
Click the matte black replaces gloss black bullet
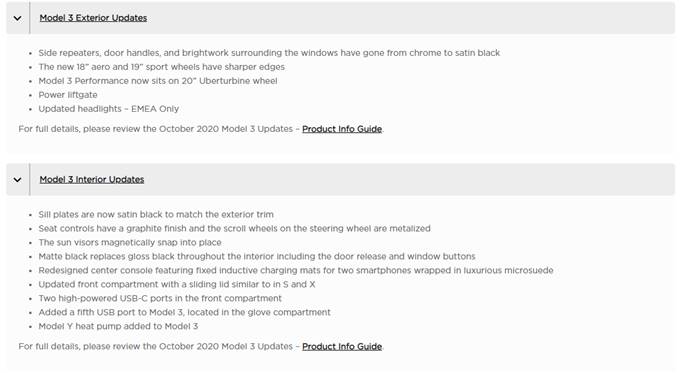point(257,257)
